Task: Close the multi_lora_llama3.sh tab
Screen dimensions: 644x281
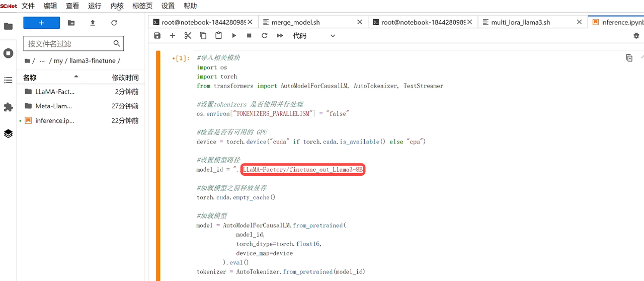Action: click(x=580, y=22)
